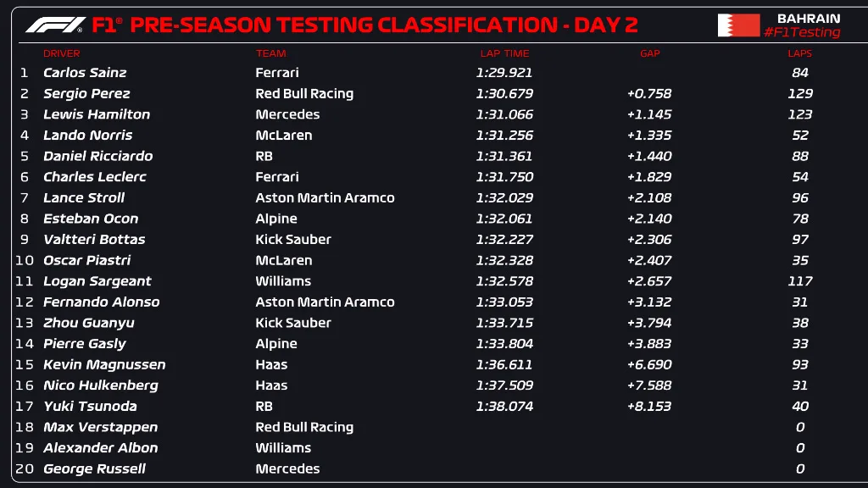Click the +0.758 gap value
This screenshot has height=488, width=868.
coord(648,93)
